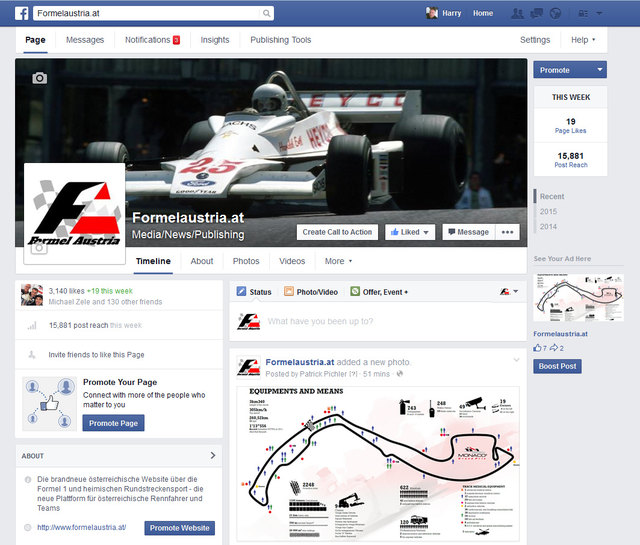
Task: Click the search magnifier icon
Action: point(267,14)
